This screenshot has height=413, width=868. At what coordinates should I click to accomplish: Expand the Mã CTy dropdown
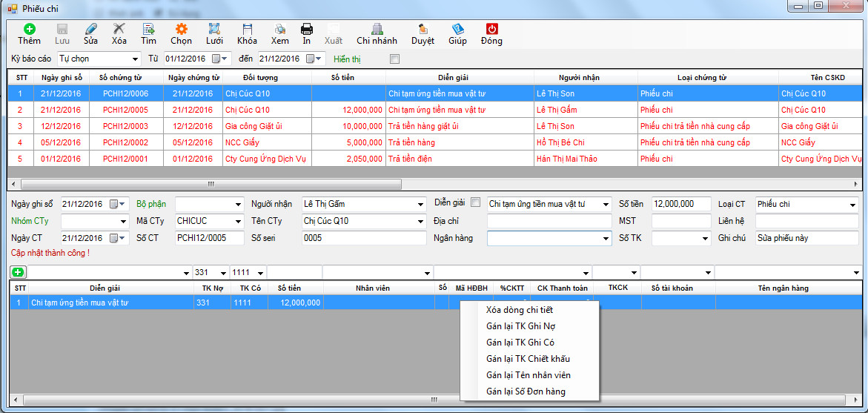pyautogui.click(x=239, y=222)
